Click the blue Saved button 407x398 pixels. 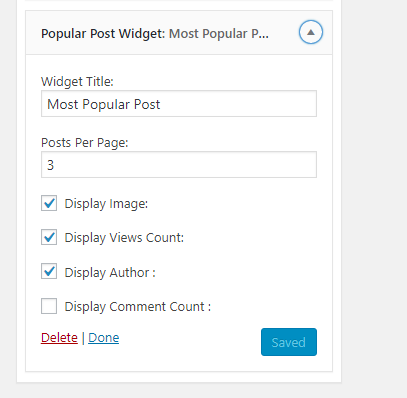pyautogui.click(x=289, y=342)
